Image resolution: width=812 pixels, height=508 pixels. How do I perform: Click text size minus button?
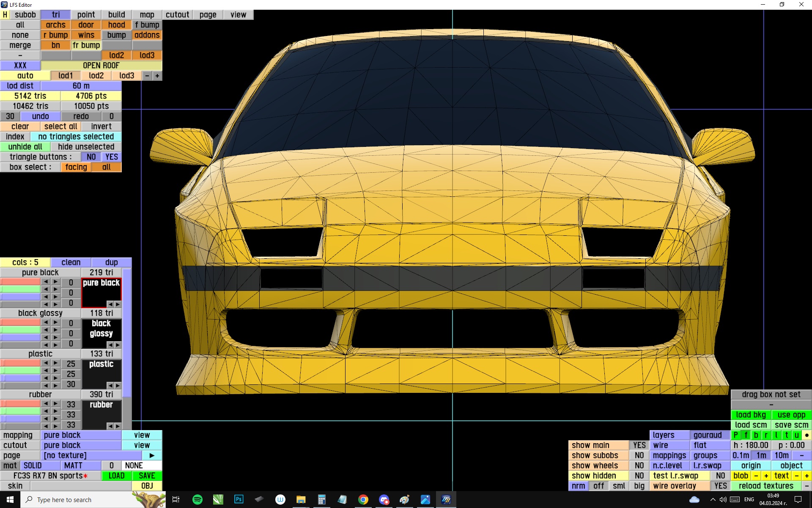point(796,475)
